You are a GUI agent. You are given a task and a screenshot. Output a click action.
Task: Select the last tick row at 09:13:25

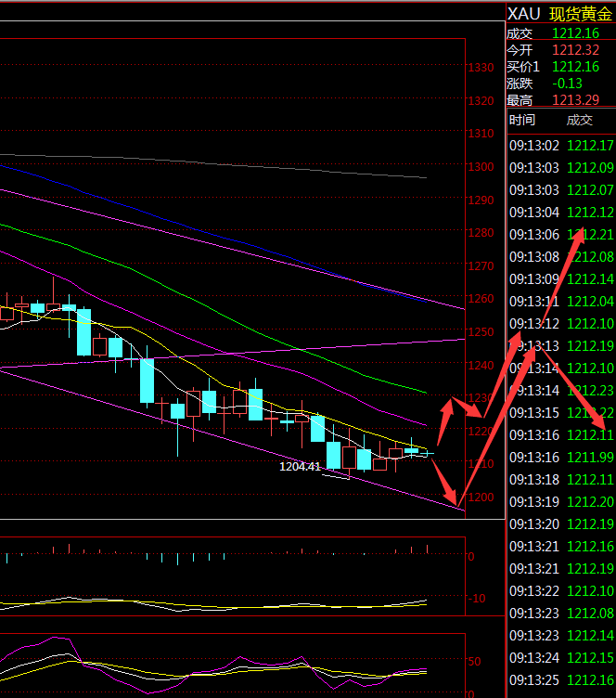561,680
